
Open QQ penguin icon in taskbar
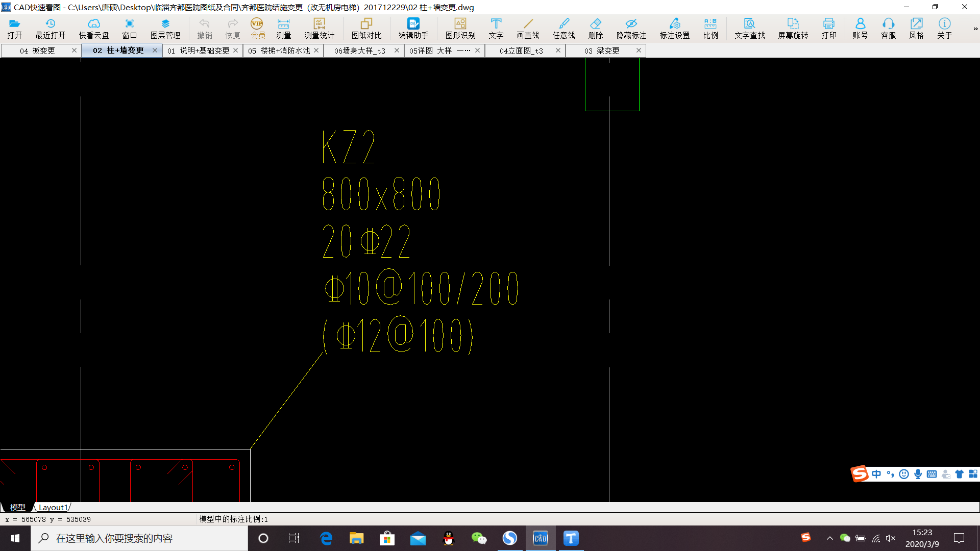point(448,538)
